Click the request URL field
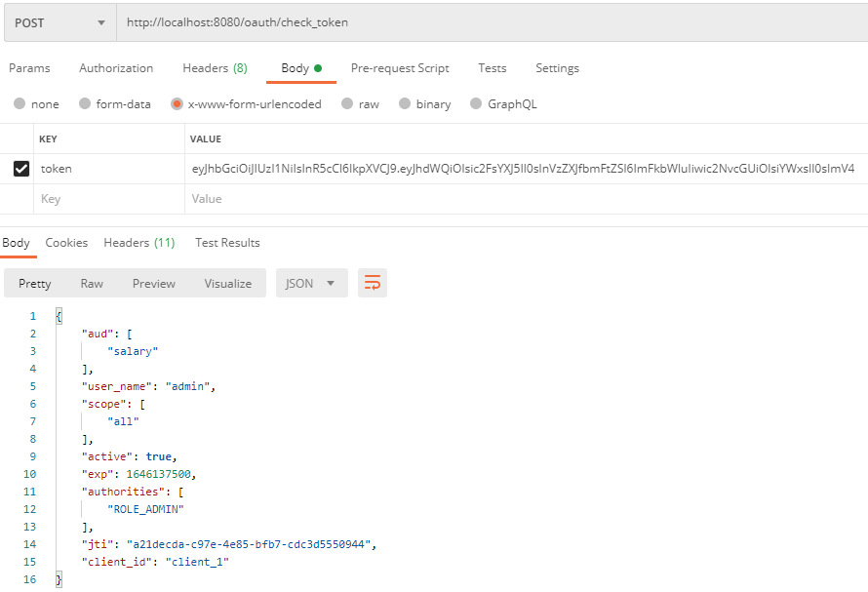This screenshot has height=592, width=868. pyautogui.click(x=492, y=22)
